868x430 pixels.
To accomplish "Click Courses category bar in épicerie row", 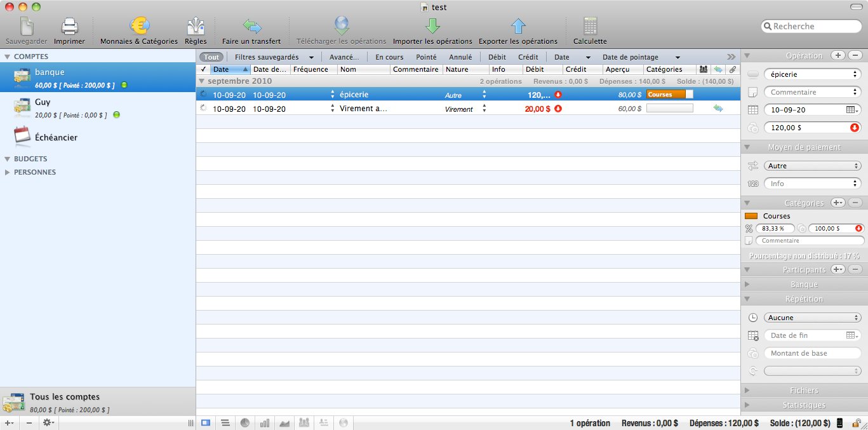I will click(x=670, y=95).
